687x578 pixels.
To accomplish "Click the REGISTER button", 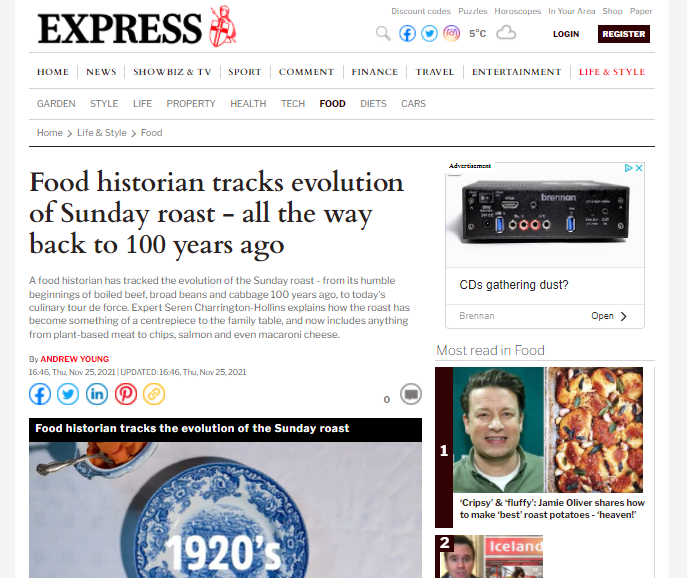I will pos(623,34).
